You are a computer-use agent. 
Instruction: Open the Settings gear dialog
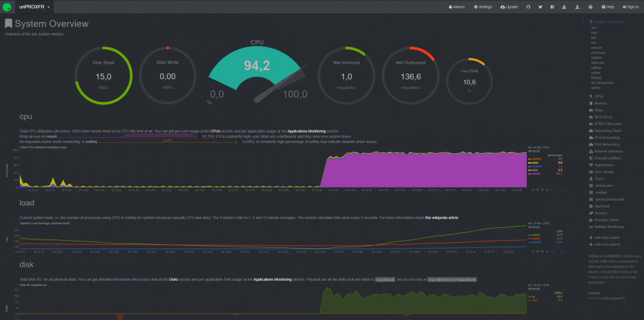pyautogui.click(x=482, y=7)
